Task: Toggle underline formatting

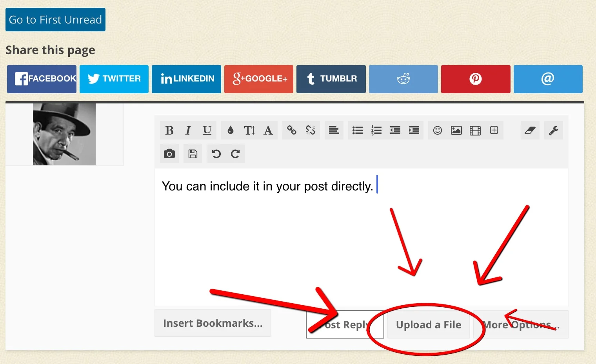Action: click(207, 130)
